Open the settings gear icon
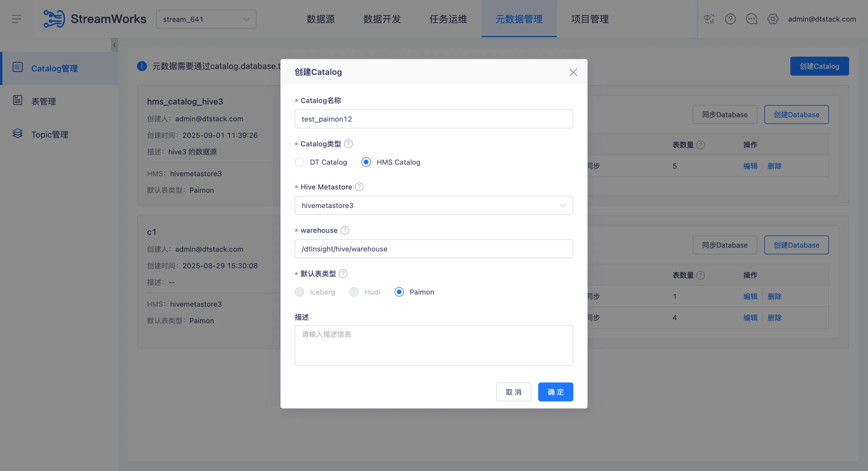This screenshot has width=868, height=471. click(x=773, y=19)
